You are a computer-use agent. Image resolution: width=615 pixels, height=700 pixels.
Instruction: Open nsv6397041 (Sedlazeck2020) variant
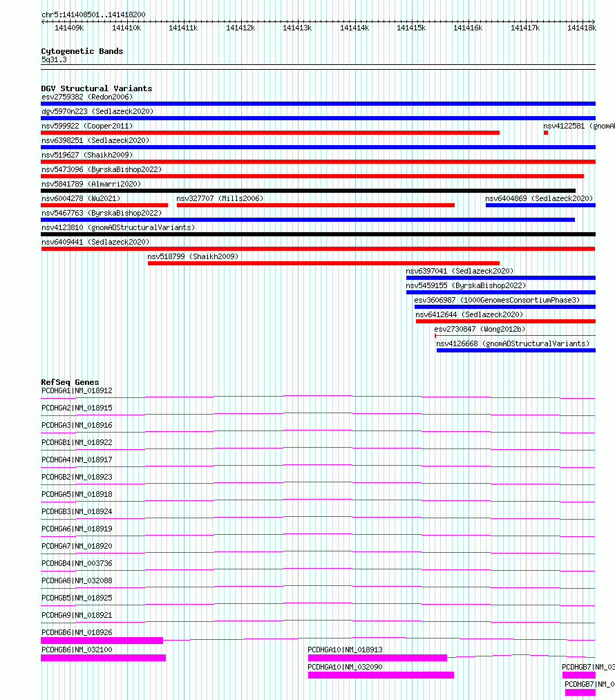[x=460, y=271]
